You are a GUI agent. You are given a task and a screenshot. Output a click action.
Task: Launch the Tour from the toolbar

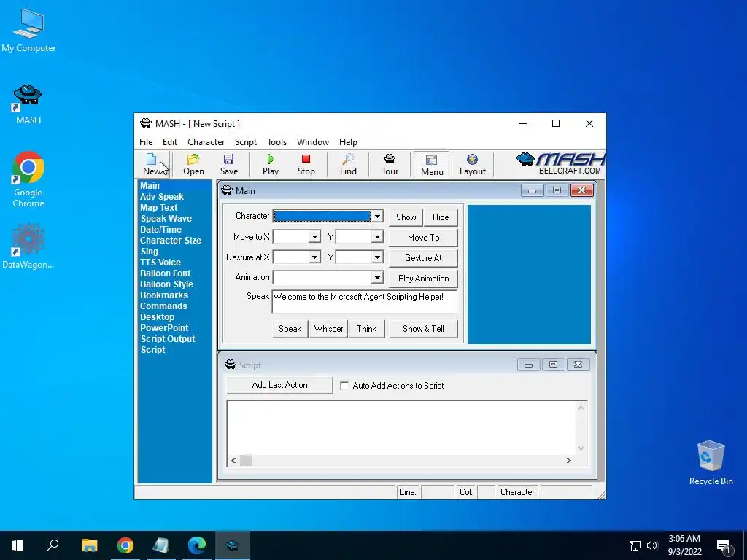390,164
